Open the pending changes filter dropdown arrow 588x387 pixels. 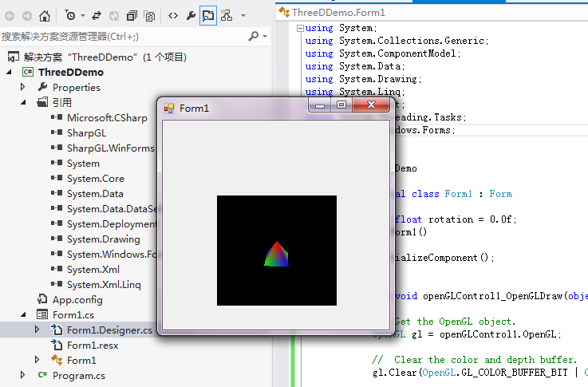point(83,16)
